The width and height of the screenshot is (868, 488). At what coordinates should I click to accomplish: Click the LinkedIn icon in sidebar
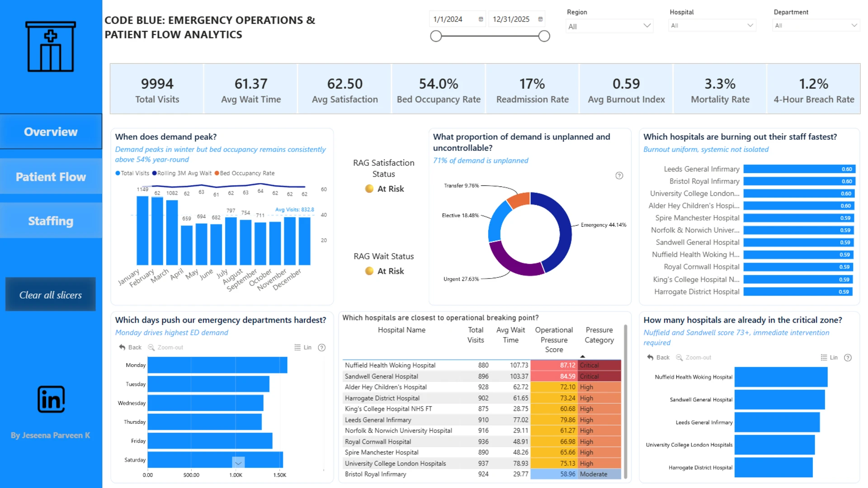pos(51,399)
